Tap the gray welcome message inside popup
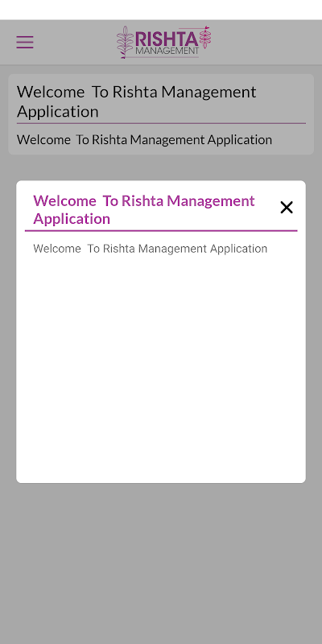 click(150, 249)
